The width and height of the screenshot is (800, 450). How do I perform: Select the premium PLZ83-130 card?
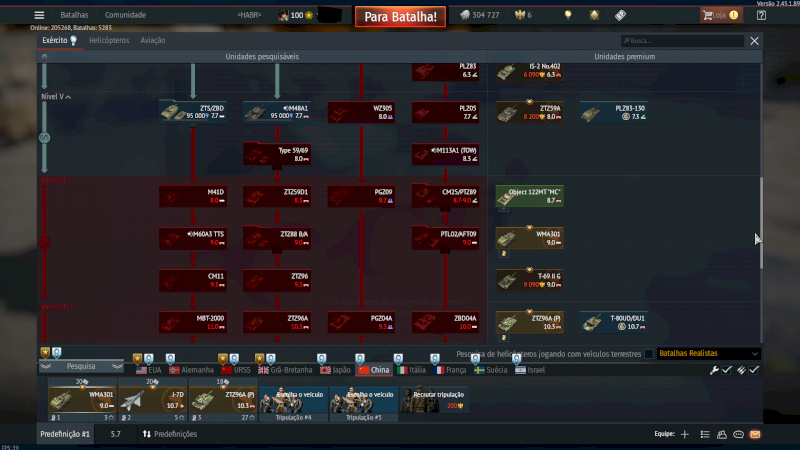pos(614,112)
